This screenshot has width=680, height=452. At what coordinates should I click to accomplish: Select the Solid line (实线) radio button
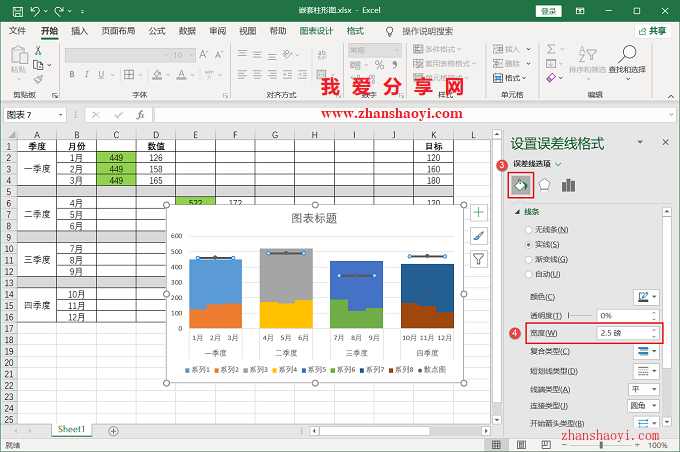[x=528, y=245]
